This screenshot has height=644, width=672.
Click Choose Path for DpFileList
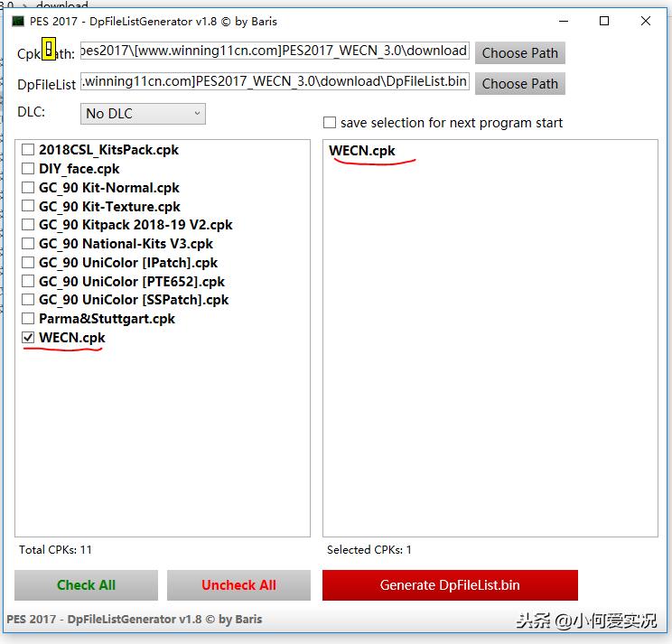520,84
